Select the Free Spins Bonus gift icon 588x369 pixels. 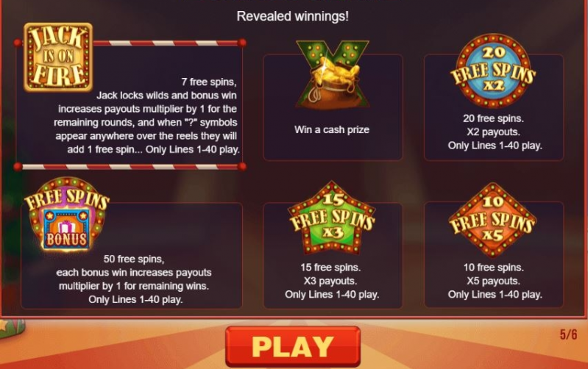tap(67, 215)
